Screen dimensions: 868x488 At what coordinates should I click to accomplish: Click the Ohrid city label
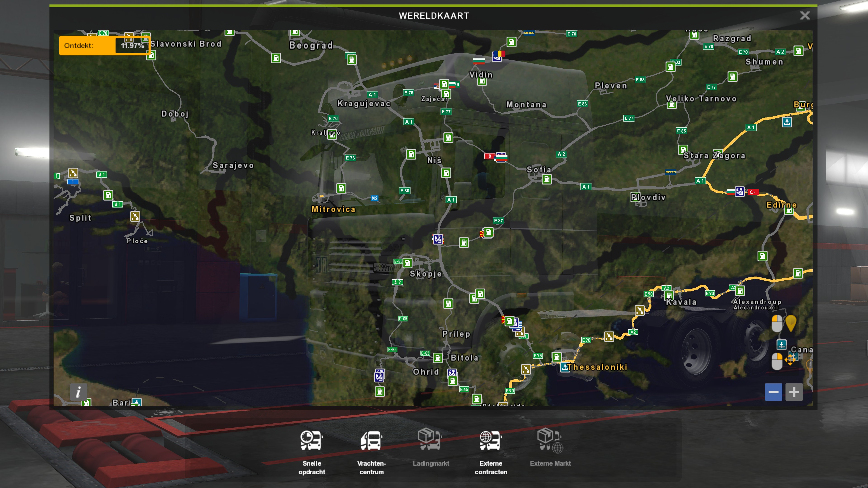[426, 372]
